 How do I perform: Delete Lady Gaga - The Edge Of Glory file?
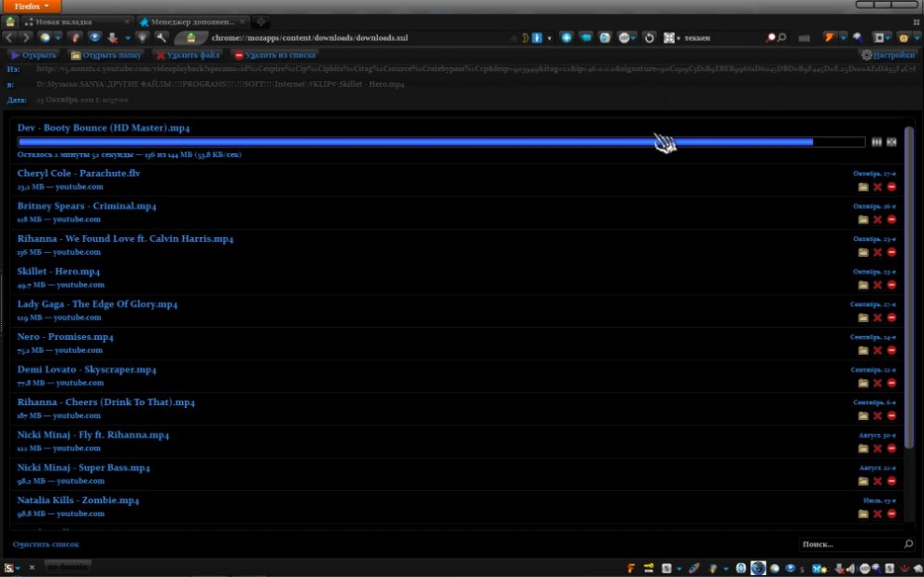[x=877, y=317]
